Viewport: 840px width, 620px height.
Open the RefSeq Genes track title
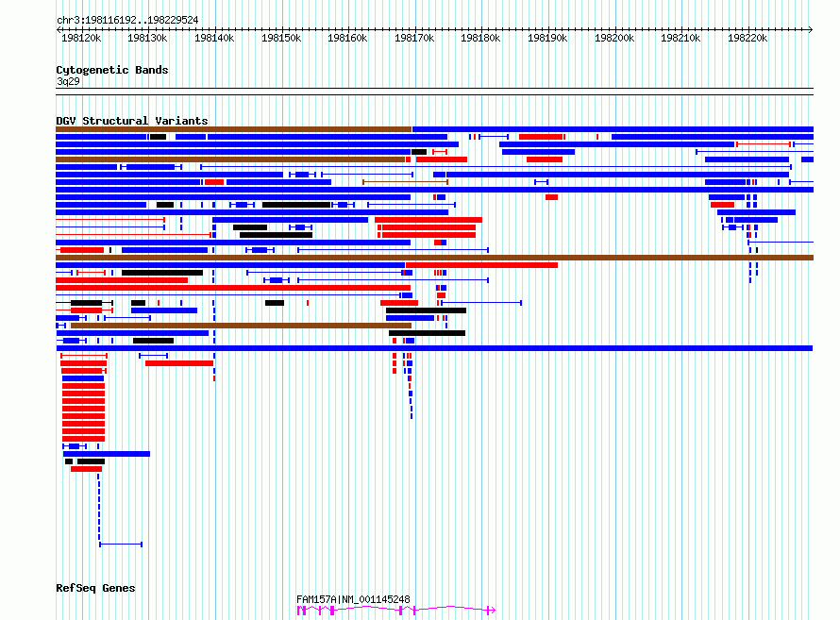coord(95,588)
